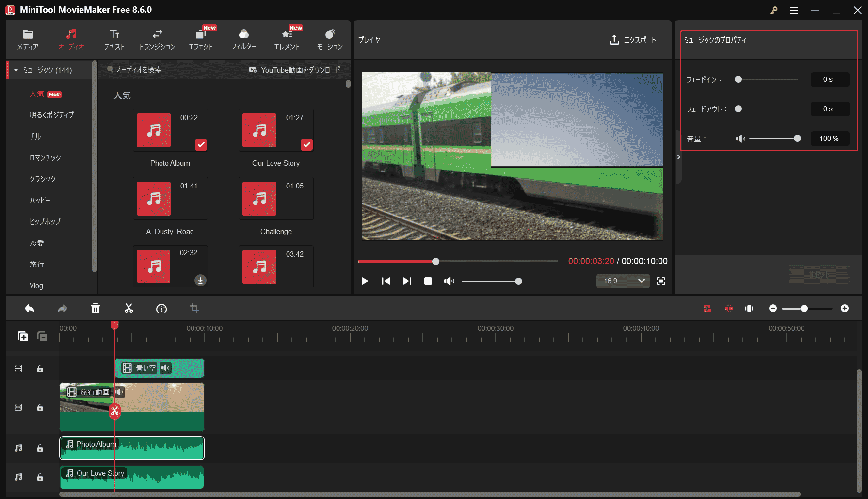The height and width of the screenshot is (499, 868).
Task: Open the メディア panel
Action: tap(28, 39)
